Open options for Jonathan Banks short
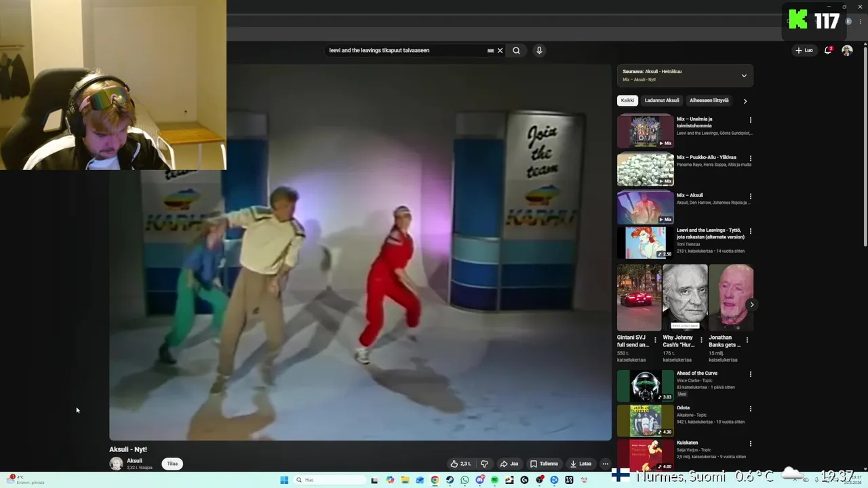Viewport: 868px width, 488px height. point(747,340)
